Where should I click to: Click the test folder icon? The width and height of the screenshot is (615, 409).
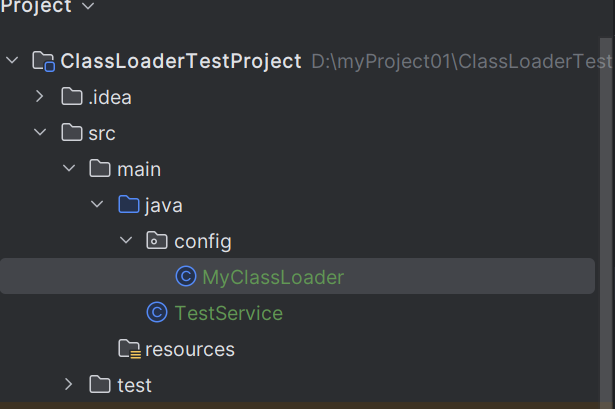coord(100,385)
